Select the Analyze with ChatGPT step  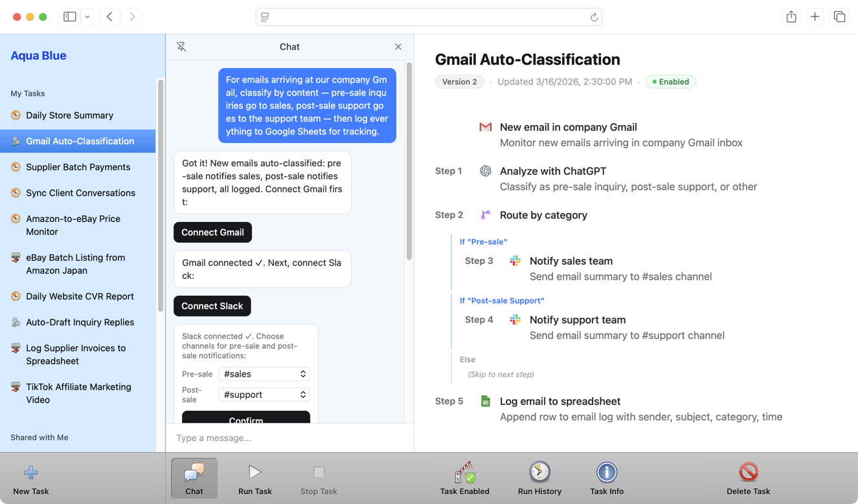pos(553,171)
